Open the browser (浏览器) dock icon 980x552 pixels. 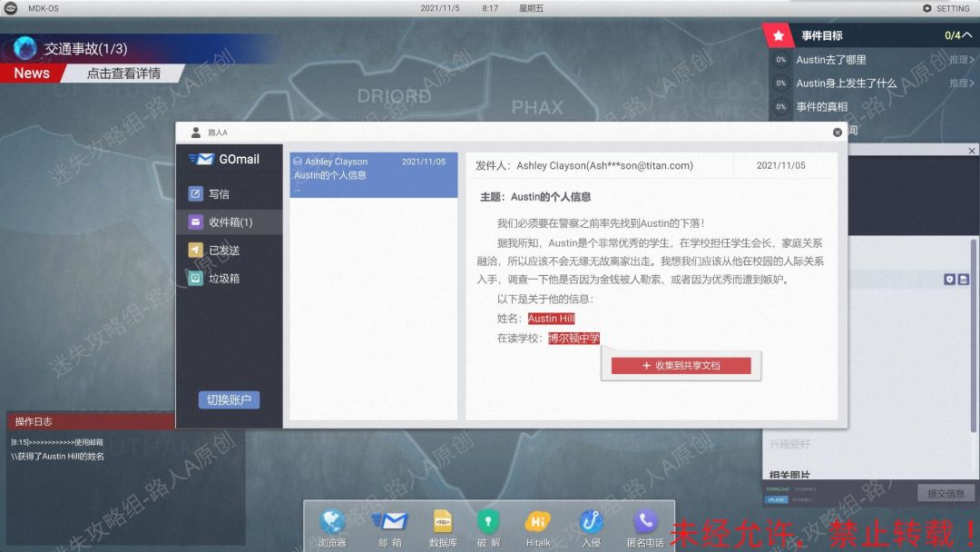point(332,522)
